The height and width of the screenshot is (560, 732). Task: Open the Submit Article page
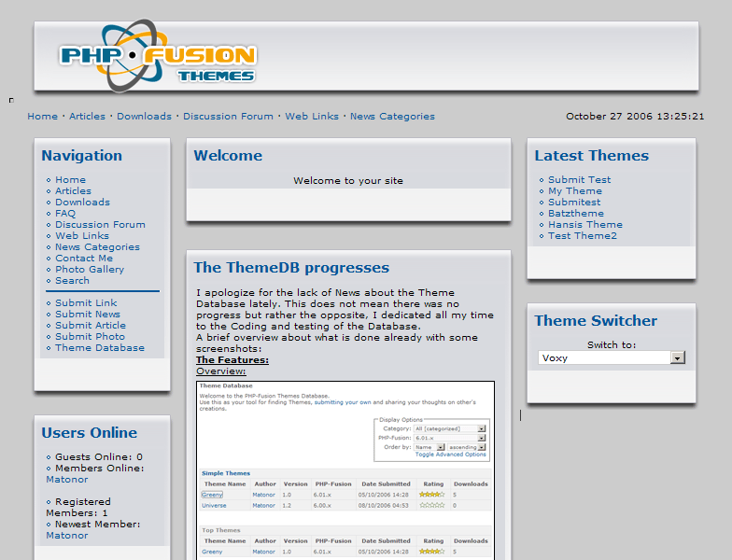91,325
